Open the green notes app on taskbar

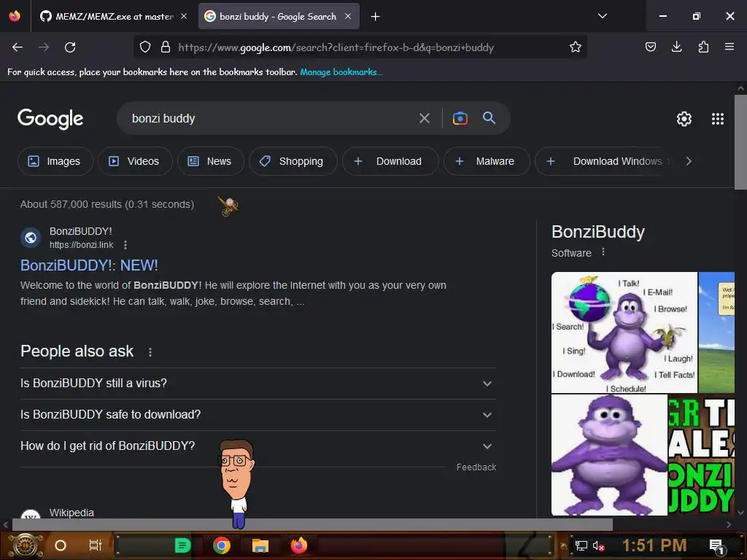click(182, 545)
